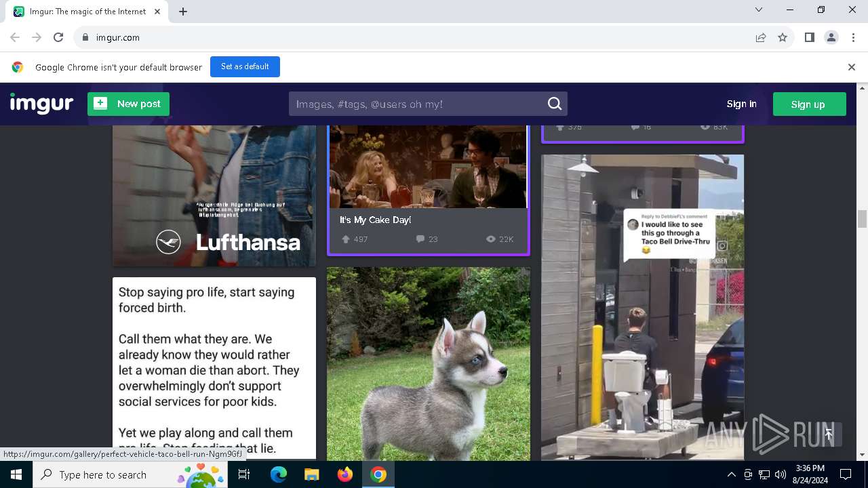868x488 pixels.
Task: Open Task View on the taskbar
Action: pos(244,474)
